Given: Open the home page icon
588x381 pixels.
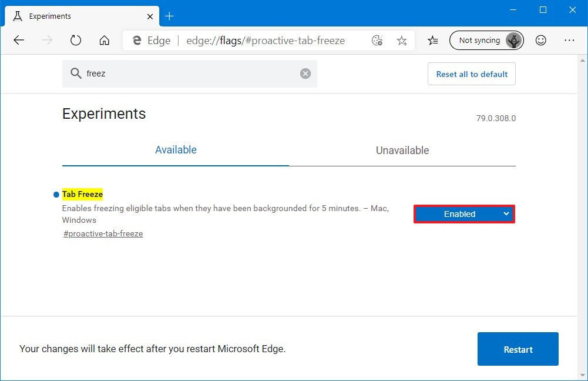Looking at the screenshot, I should (104, 40).
